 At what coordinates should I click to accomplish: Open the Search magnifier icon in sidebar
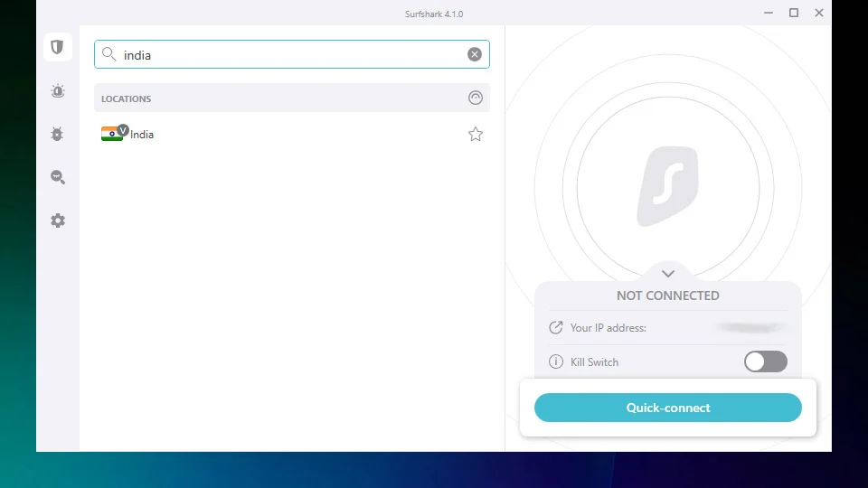(x=58, y=177)
